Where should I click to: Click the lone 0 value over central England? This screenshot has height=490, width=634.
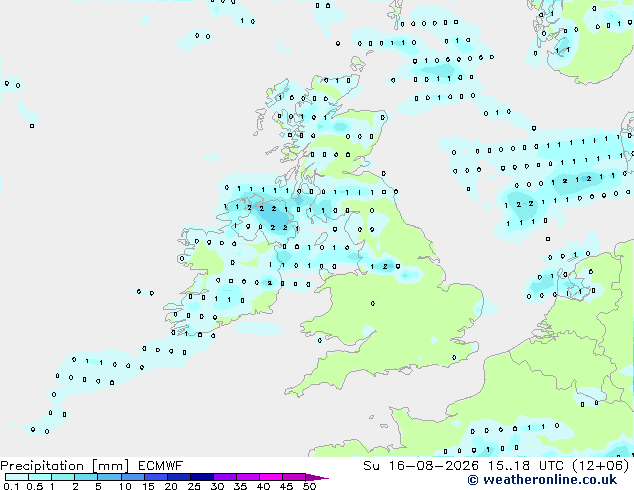373,303
